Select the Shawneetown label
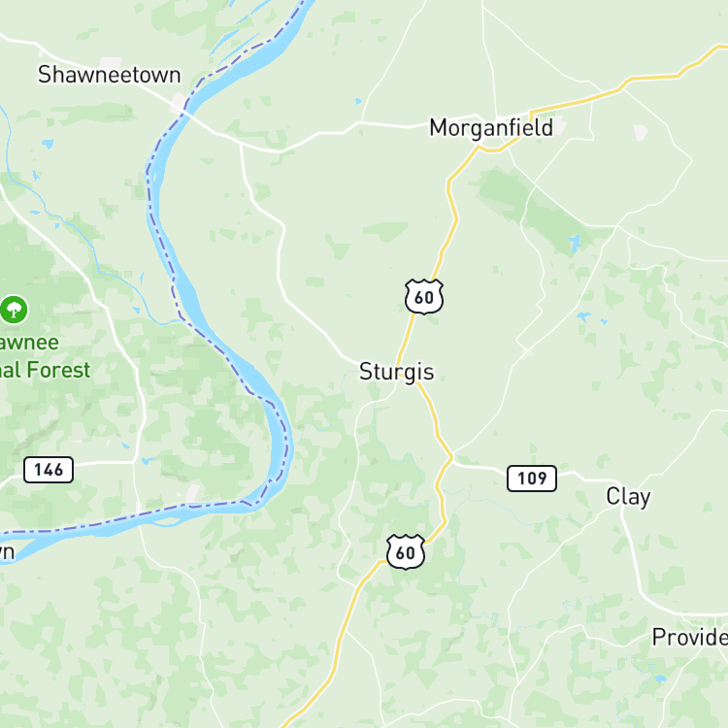The width and height of the screenshot is (728, 728). tap(110, 75)
